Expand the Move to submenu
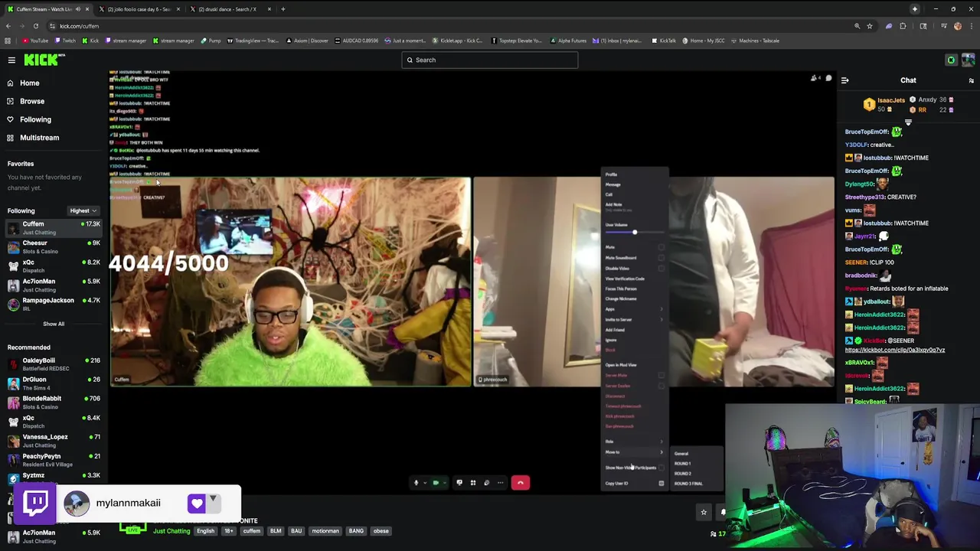Image resolution: width=980 pixels, height=551 pixels. [635, 452]
